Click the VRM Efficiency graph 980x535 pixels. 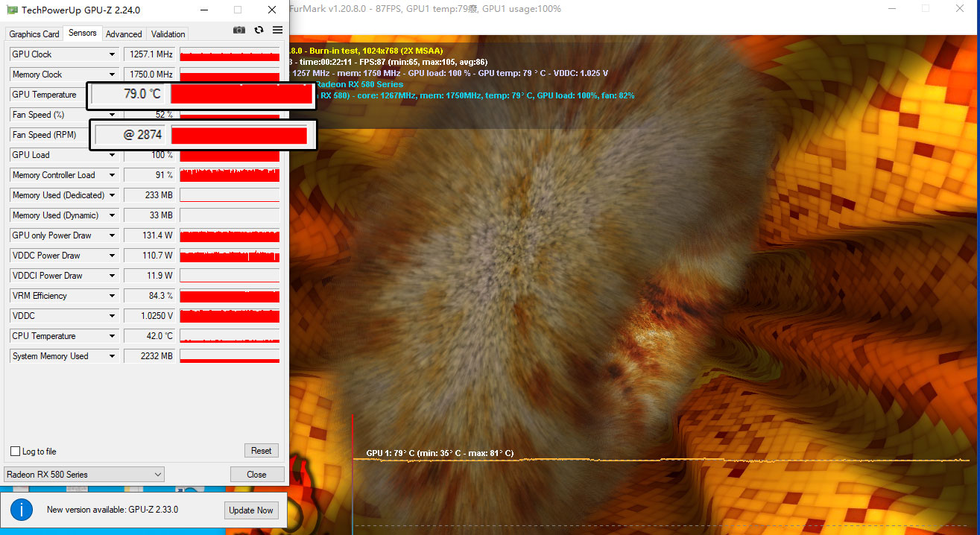[x=230, y=296]
